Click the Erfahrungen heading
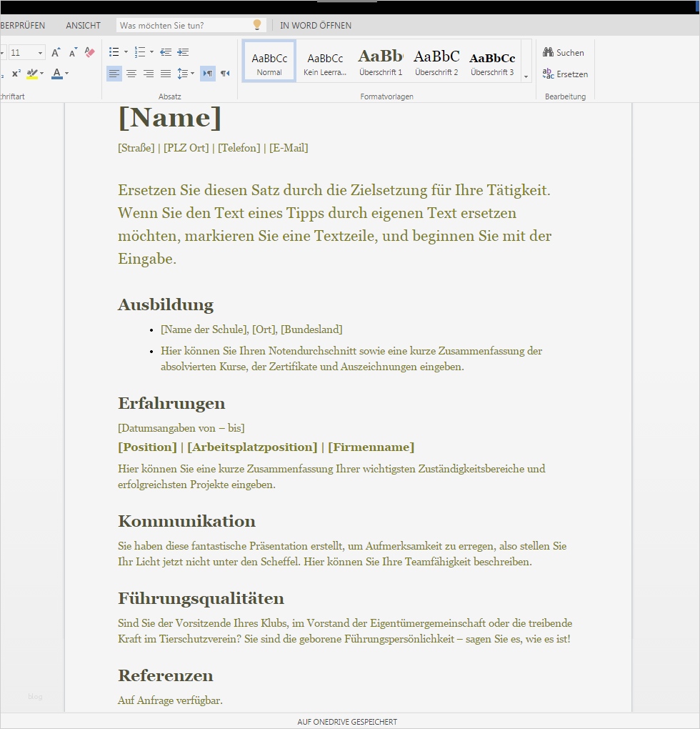Screen dimensions: 700x729 click(171, 403)
